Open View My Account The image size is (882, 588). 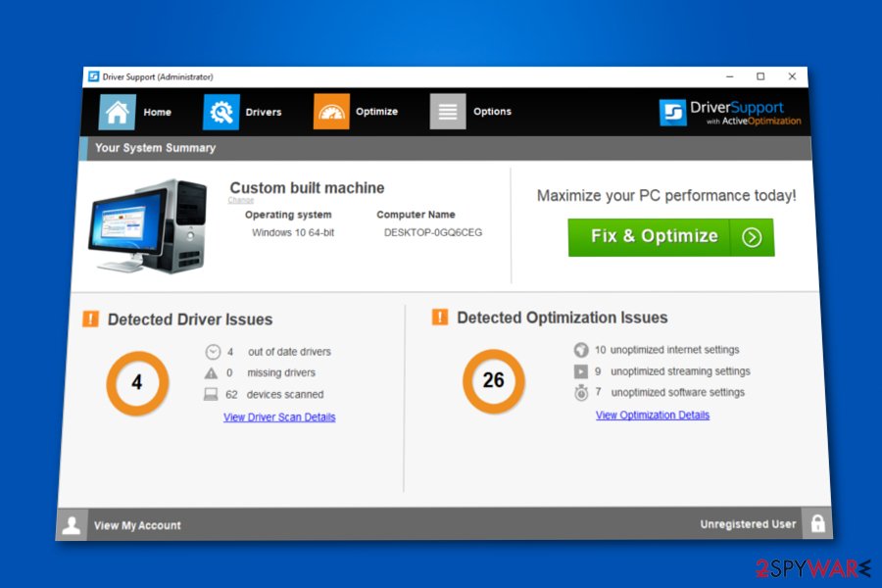(x=137, y=525)
